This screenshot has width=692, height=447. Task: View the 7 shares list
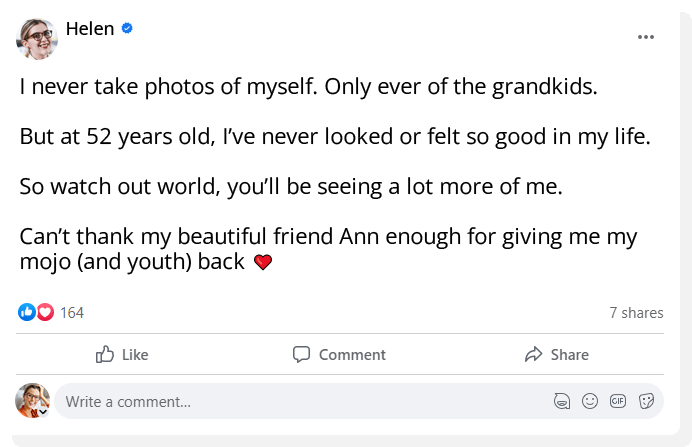pyautogui.click(x=636, y=313)
